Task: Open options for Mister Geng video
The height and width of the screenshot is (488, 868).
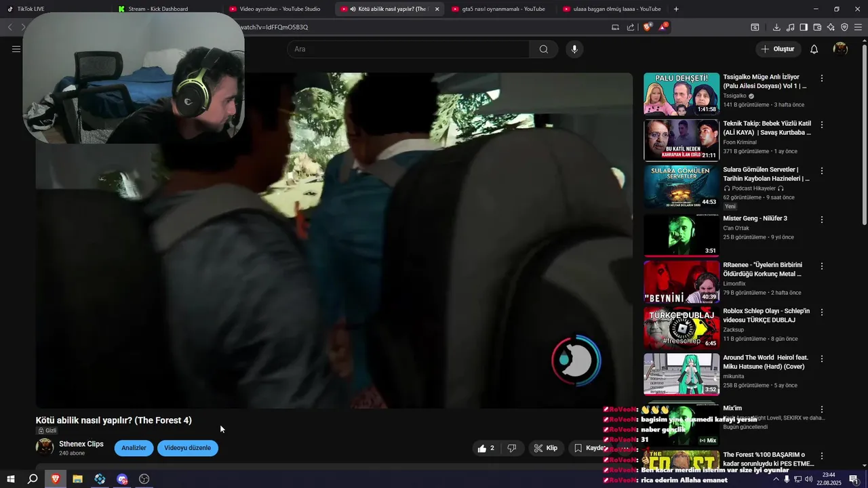Action: point(821,220)
